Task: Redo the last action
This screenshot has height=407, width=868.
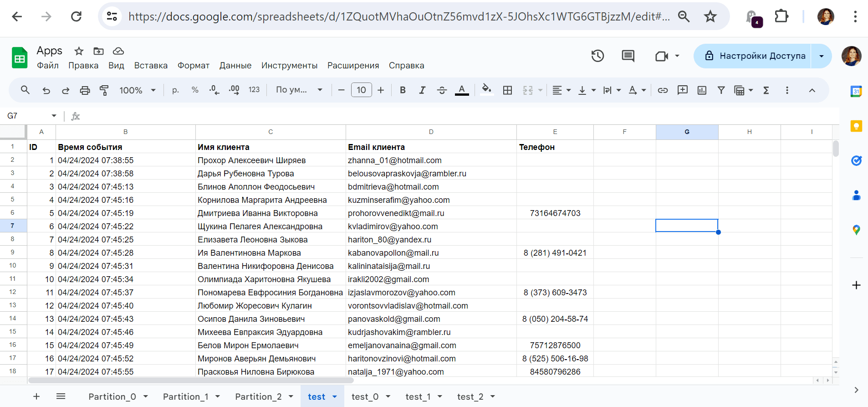Action: (x=66, y=90)
